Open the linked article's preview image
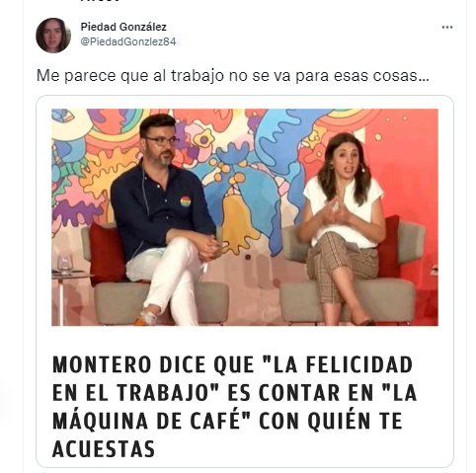 (245, 217)
